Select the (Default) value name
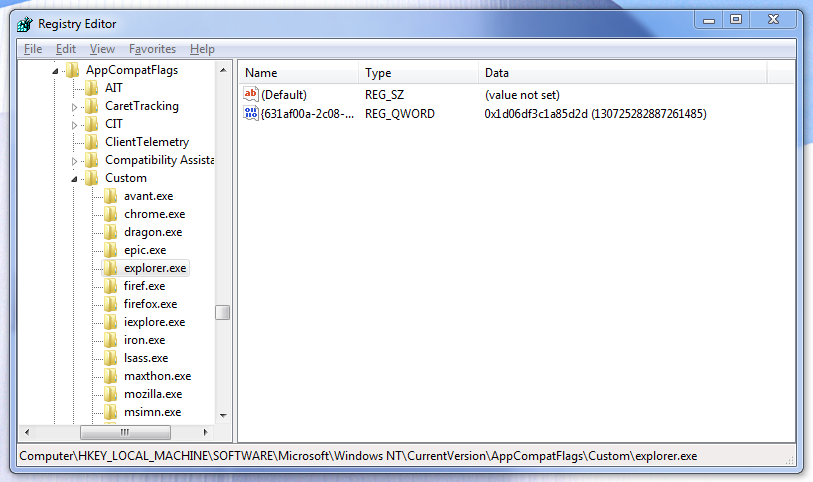Viewport: 813px width, 482px height. [x=284, y=95]
